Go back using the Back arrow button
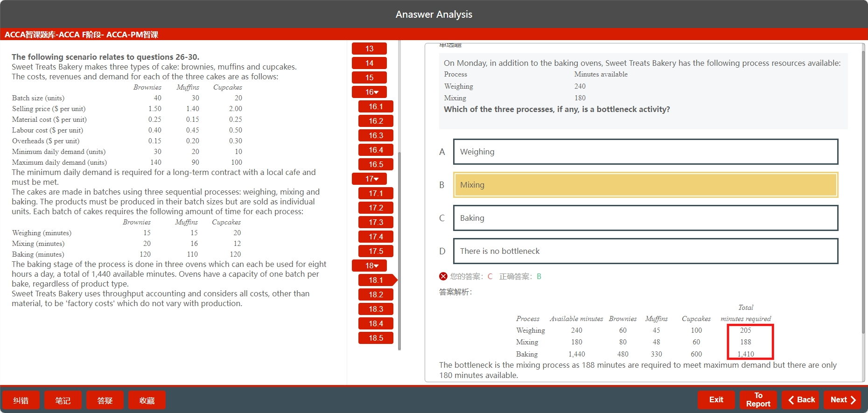 [x=801, y=400]
